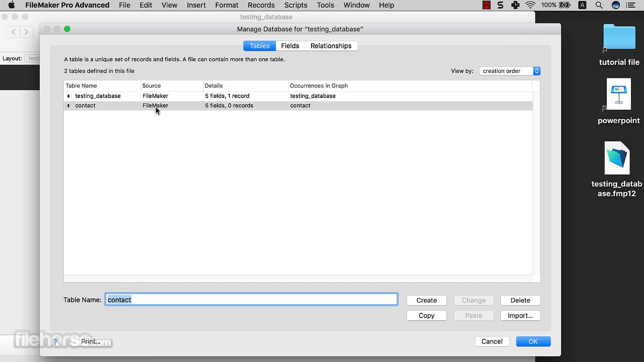Click the reorder handle for testing_database row

68,96
